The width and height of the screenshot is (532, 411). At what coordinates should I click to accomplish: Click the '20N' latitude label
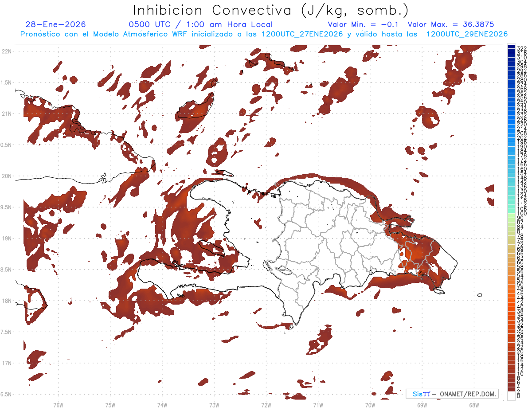click(x=7, y=176)
